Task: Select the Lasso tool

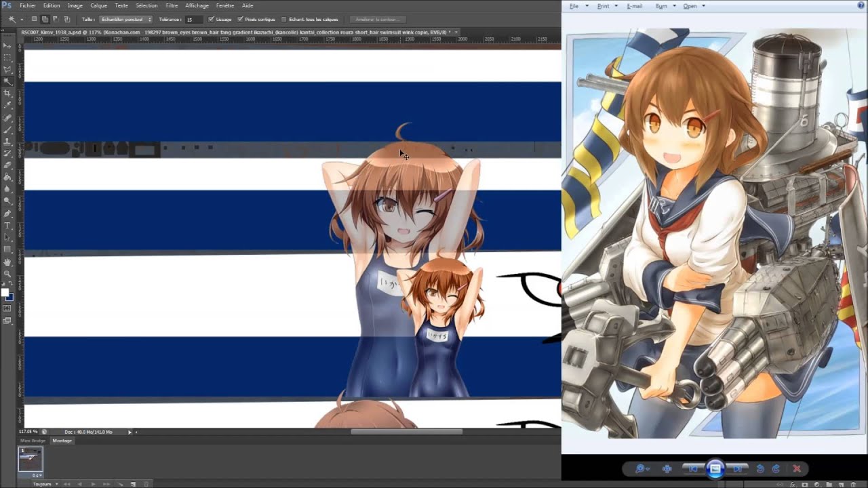Action: pyautogui.click(x=7, y=69)
